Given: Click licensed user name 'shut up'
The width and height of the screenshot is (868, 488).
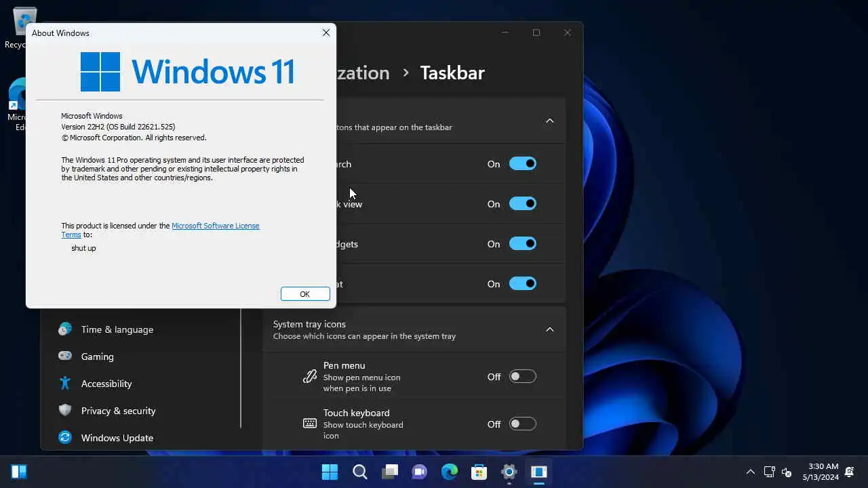Looking at the screenshot, I should coord(83,248).
